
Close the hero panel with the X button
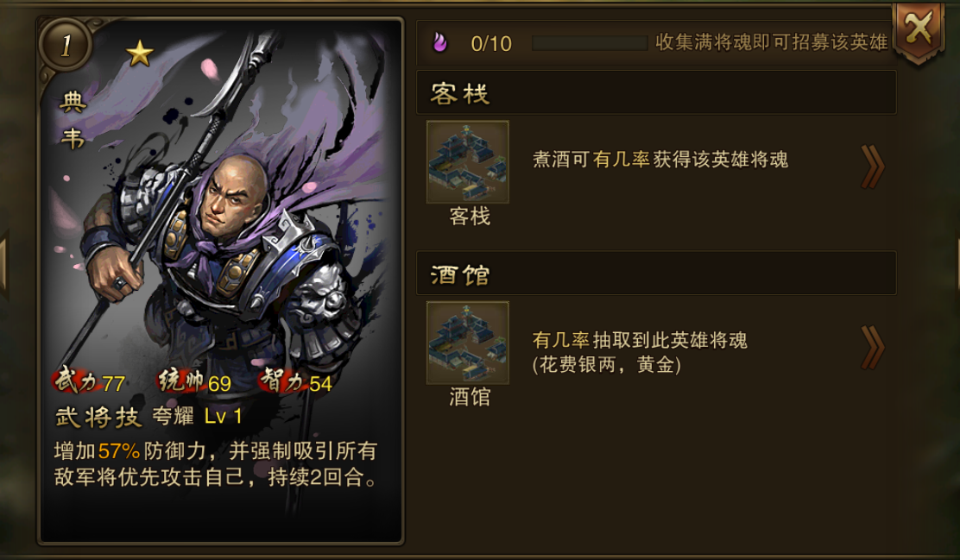(x=919, y=30)
